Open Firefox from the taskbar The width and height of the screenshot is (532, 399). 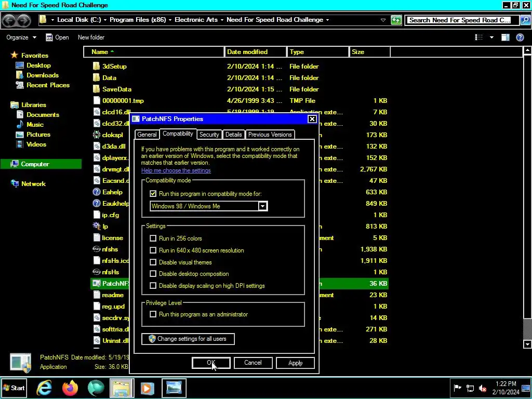(70, 388)
